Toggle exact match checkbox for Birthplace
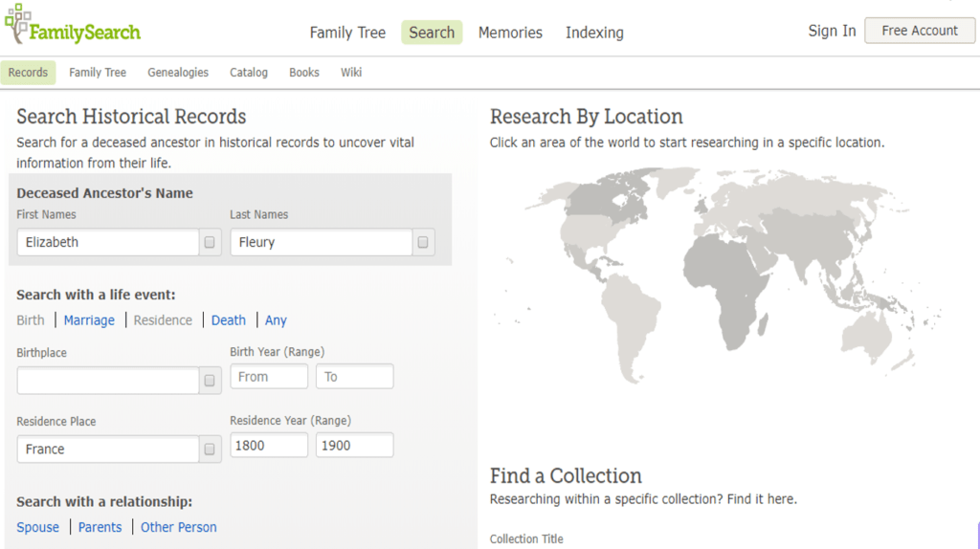Viewport: 980px width, 549px height. pyautogui.click(x=210, y=381)
